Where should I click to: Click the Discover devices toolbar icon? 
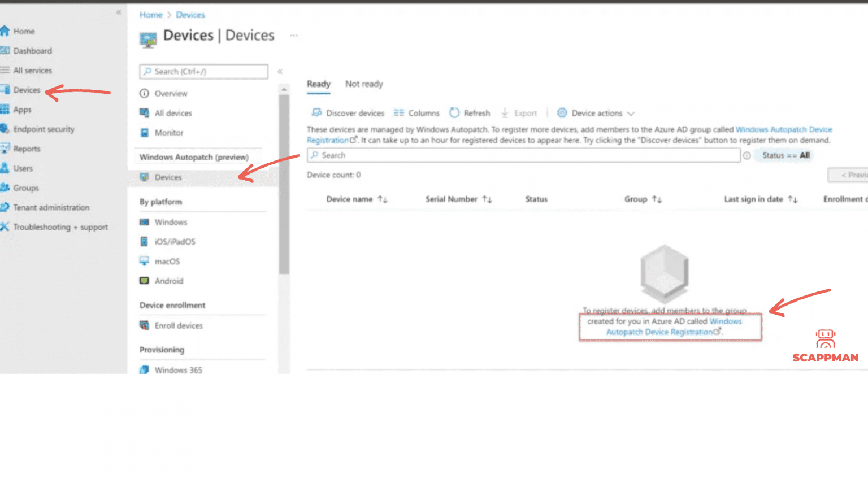tap(348, 113)
